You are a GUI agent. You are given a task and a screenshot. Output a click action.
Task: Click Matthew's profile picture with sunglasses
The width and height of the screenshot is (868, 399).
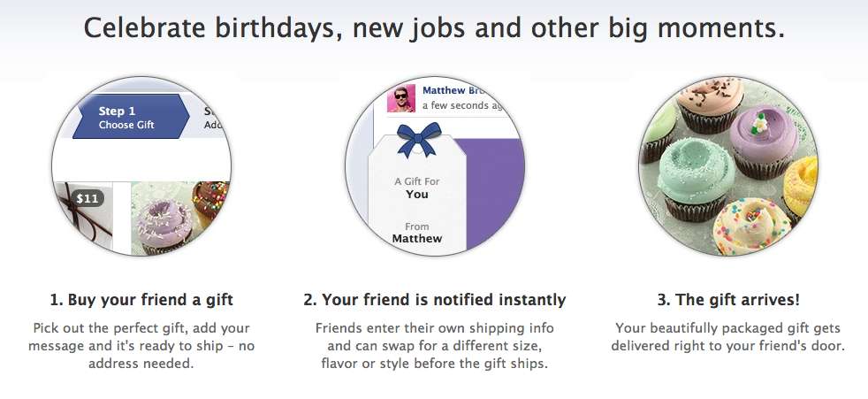(400, 98)
